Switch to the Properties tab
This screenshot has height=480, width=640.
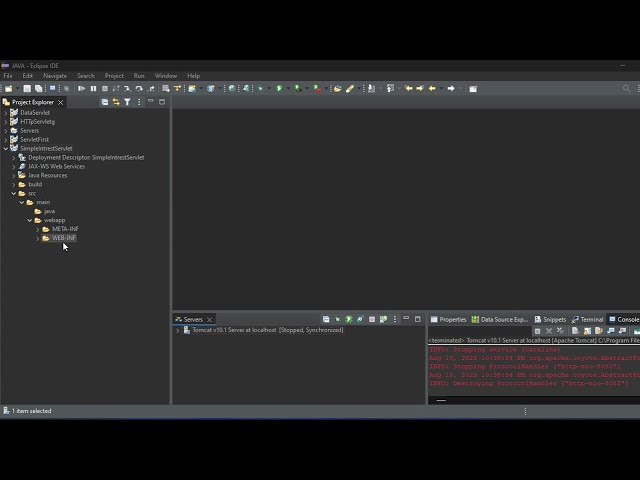click(448, 319)
